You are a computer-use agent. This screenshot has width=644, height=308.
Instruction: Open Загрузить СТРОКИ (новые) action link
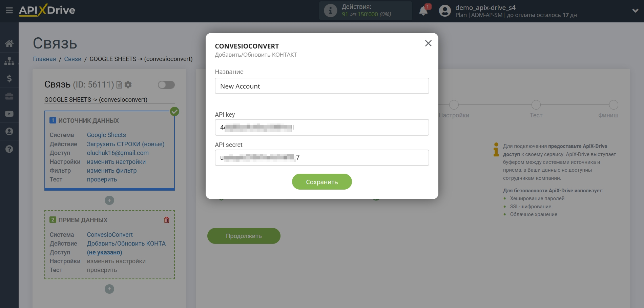pyautogui.click(x=126, y=144)
